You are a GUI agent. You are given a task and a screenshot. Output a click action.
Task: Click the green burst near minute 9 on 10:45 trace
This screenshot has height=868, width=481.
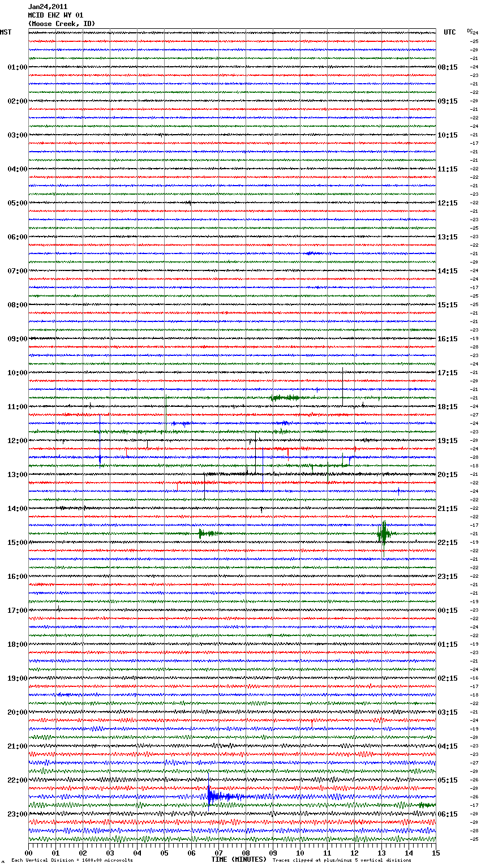point(285,398)
